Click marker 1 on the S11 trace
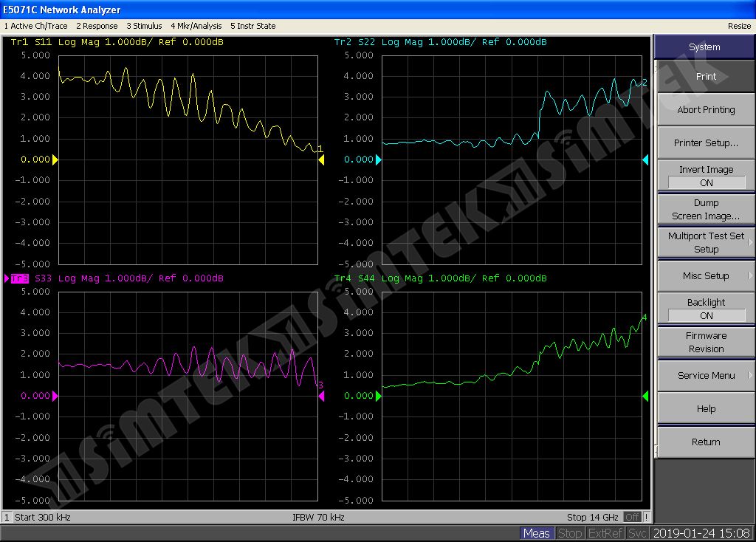Viewport: 756px width, 542px height. 320,149
